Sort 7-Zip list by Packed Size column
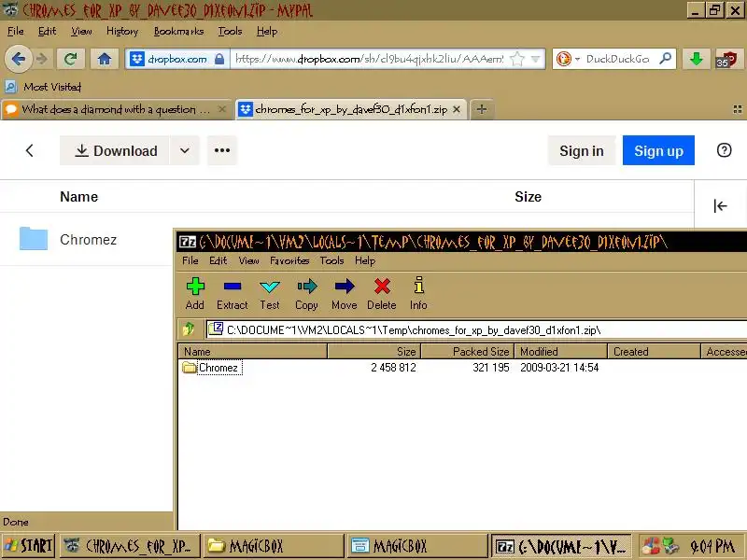The width and height of the screenshot is (747, 560). [468, 352]
